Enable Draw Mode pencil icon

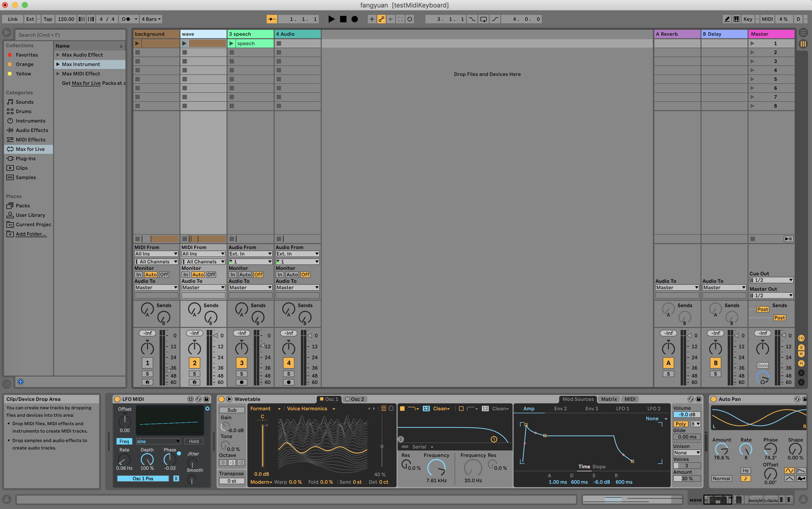(x=727, y=19)
